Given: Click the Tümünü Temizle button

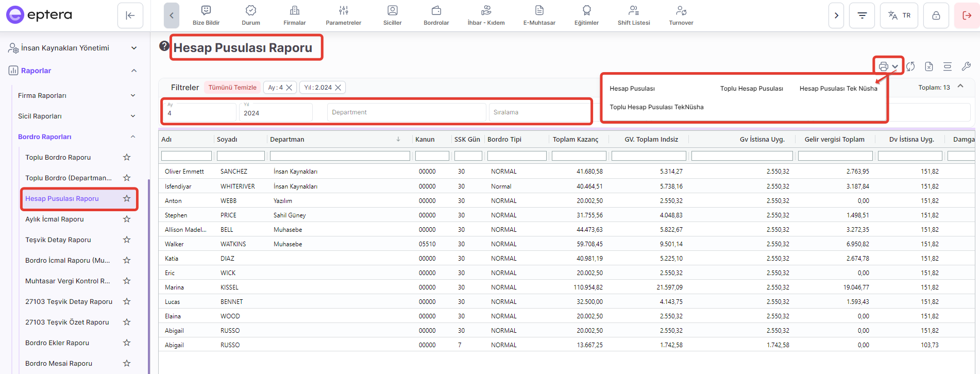Looking at the screenshot, I should 232,88.
